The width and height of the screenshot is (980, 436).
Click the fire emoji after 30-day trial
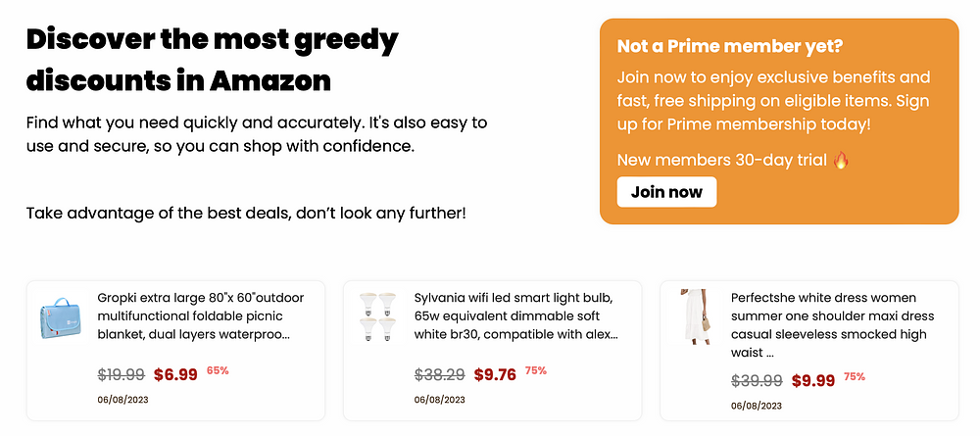[x=841, y=160]
